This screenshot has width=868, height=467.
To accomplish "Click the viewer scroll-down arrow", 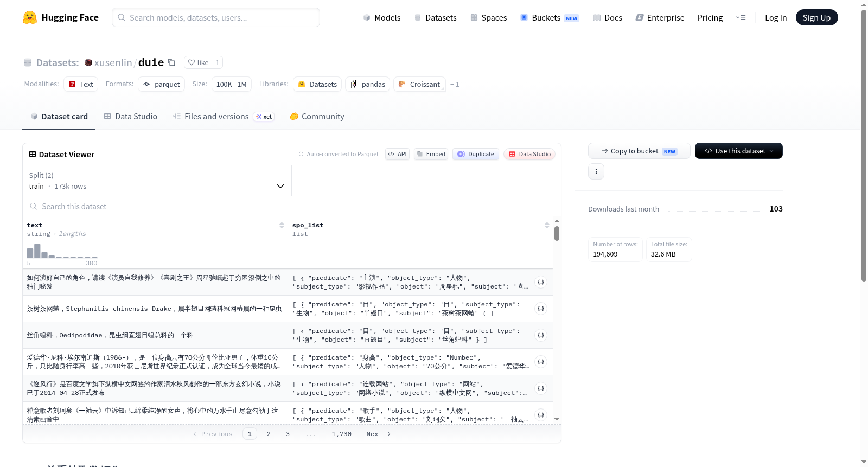I will coord(557,419).
